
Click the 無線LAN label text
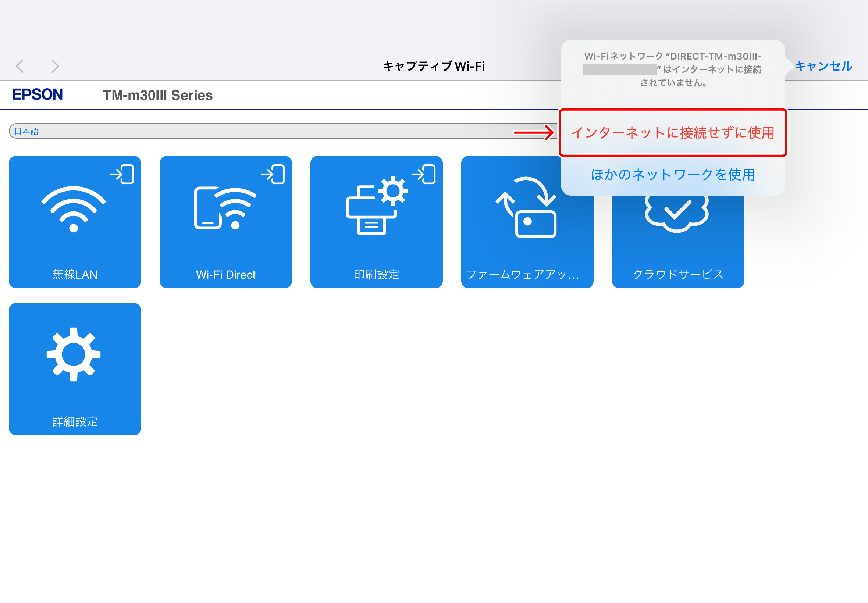(x=74, y=274)
